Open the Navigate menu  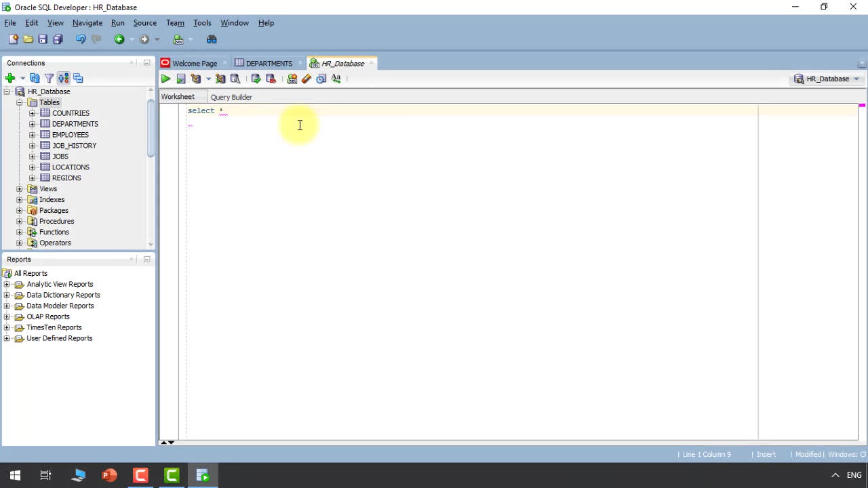tap(87, 23)
